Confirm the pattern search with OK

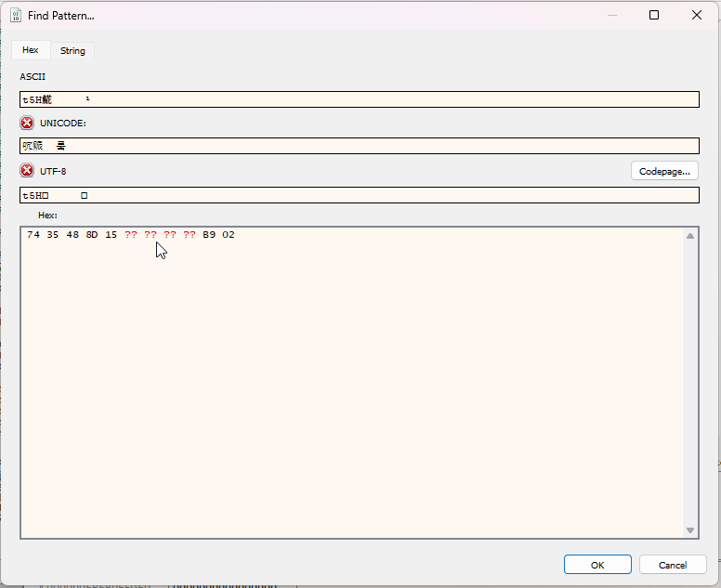click(597, 565)
